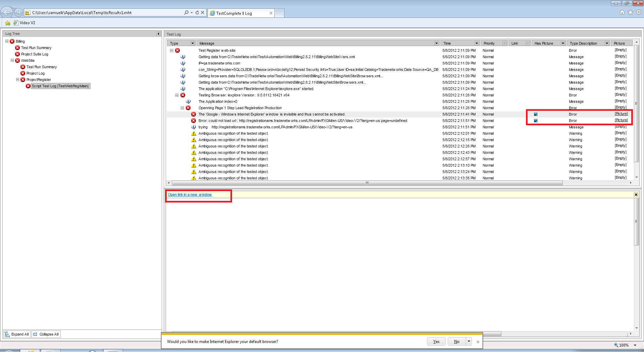Click the picture icon for invisible window error
The image size is (644, 352).
[x=536, y=114]
